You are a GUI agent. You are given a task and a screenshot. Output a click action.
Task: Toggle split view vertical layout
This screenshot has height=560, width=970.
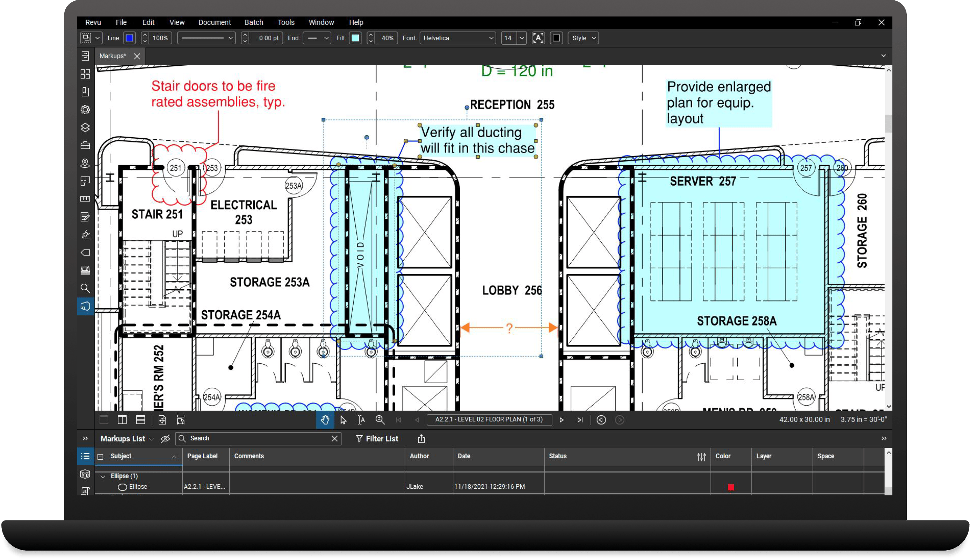[x=122, y=420]
